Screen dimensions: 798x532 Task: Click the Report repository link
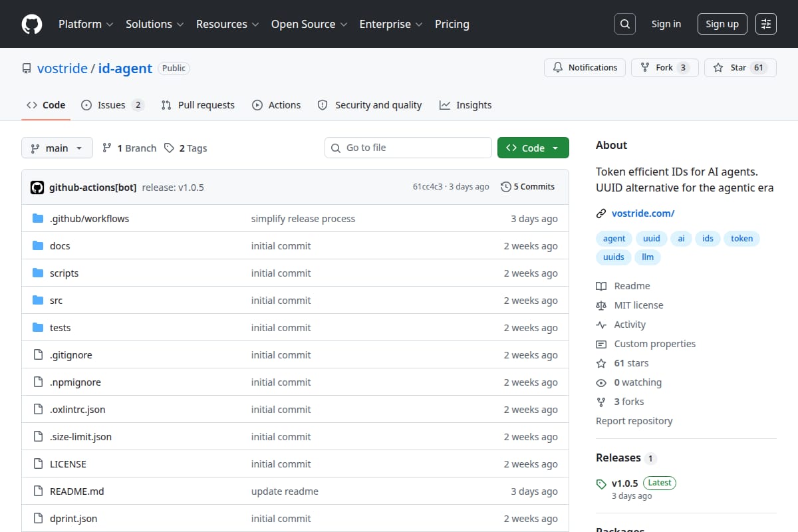(634, 421)
